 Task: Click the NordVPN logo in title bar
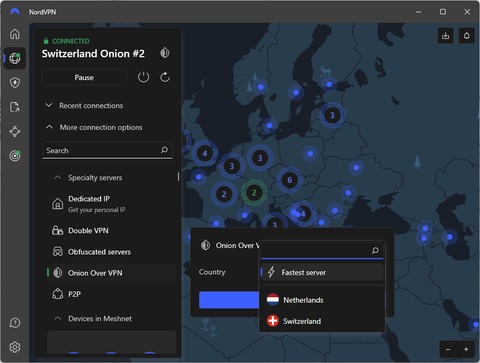[15, 12]
